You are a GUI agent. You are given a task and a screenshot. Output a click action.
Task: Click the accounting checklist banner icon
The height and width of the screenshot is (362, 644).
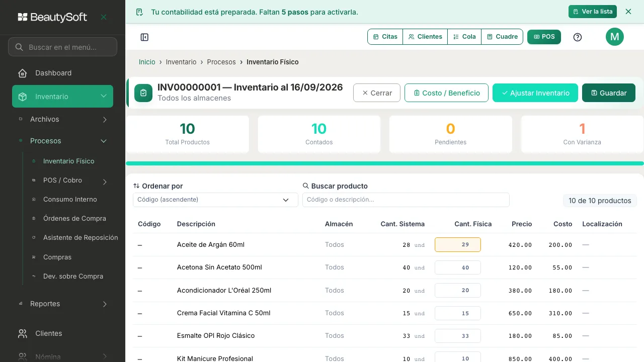coord(139,12)
